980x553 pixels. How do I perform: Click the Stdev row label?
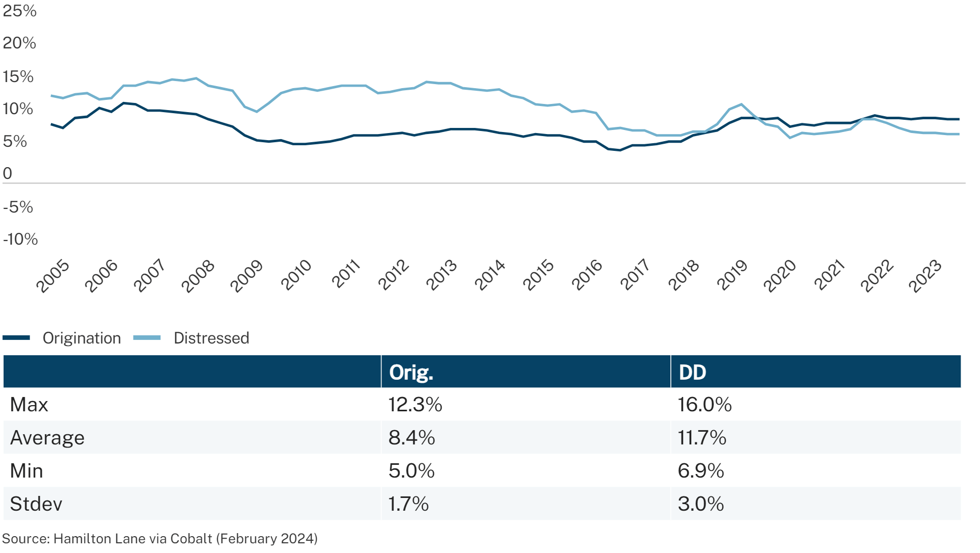36,504
